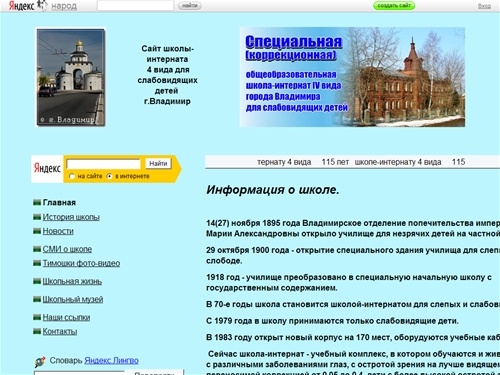
Task: Click the Перевести button in dictionary widget
Action: click(154, 373)
